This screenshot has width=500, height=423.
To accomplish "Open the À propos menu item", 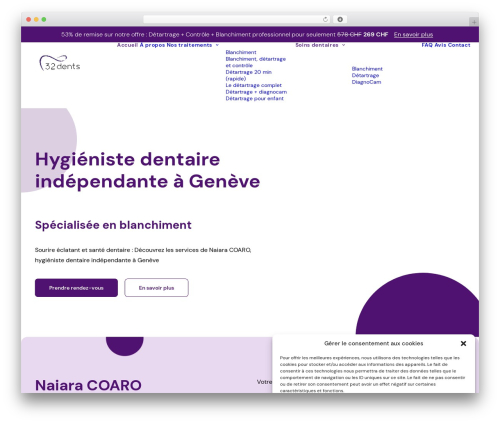I will coord(152,45).
